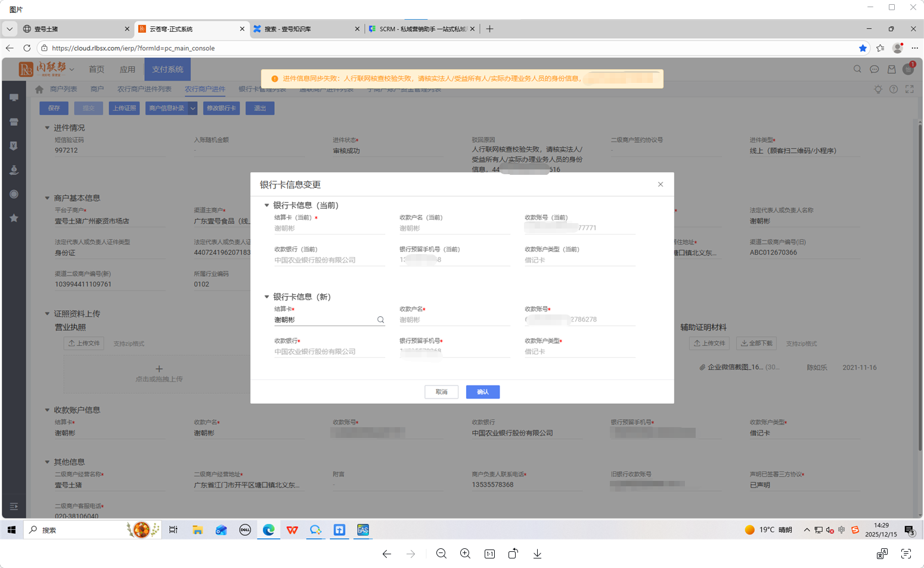Open the 商户信息补录 dropdown arrow
This screenshot has width=924, height=568.
pyautogui.click(x=193, y=108)
